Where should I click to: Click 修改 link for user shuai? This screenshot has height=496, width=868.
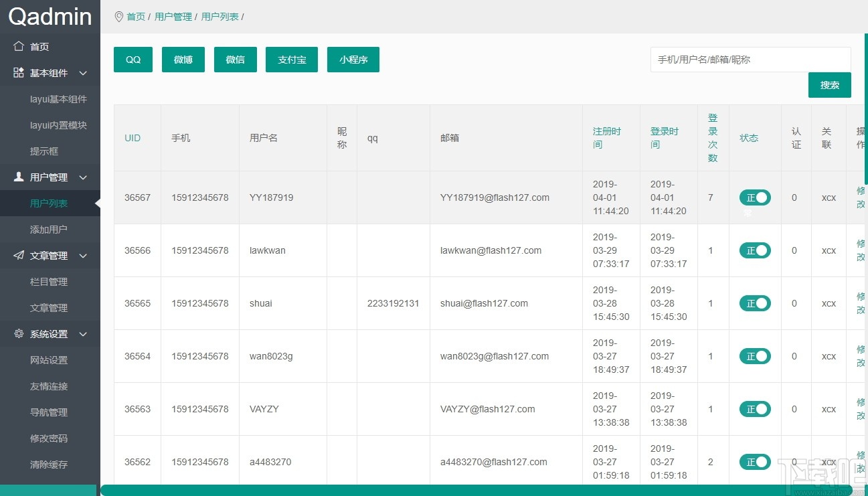click(x=861, y=303)
